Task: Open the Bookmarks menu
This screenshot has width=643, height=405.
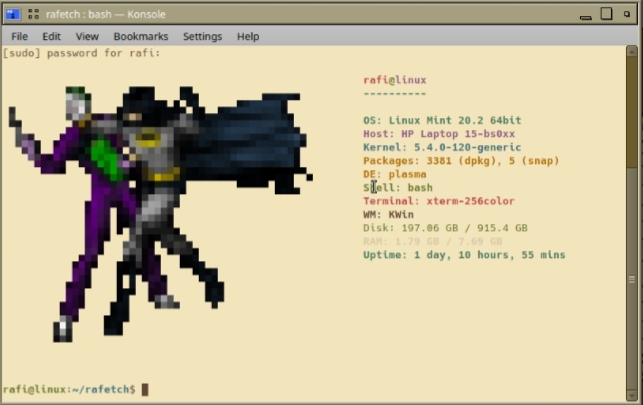Action: point(141,36)
